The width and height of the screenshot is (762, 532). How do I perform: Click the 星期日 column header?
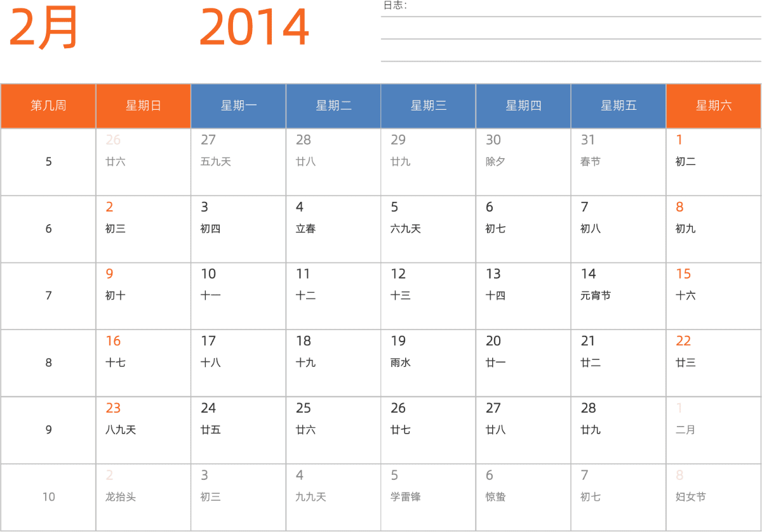click(144, 106)
